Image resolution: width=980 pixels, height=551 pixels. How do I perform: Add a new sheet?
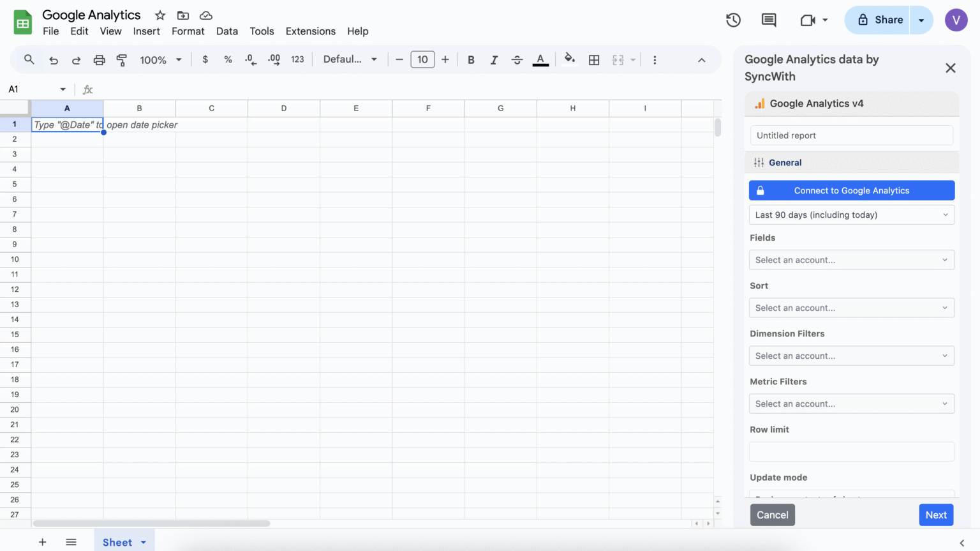[42, 542]
